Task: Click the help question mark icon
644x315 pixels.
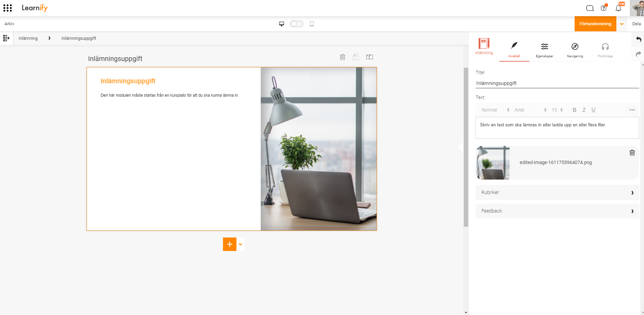Action: 604,8
